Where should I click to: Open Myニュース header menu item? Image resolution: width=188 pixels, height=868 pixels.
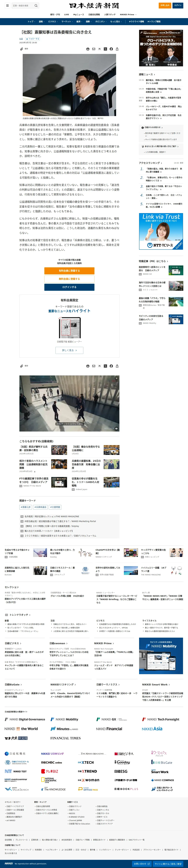click(x=79, y=14)
